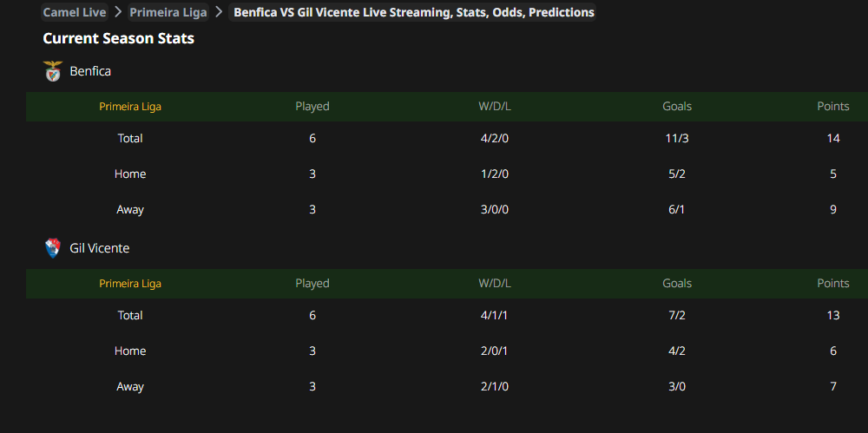Click Primeira Liga header in Gil Vicente table
Screen dimensions: 868x433
pos(130,284)
